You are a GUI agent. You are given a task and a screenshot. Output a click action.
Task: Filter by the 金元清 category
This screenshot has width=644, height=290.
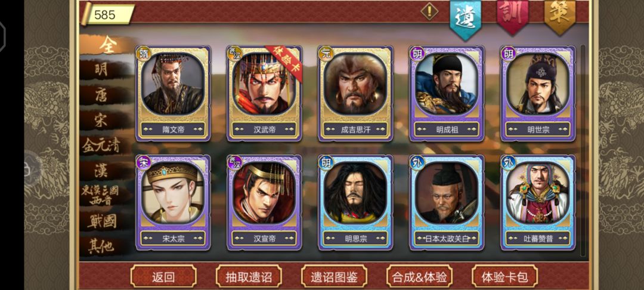(101, 146)
